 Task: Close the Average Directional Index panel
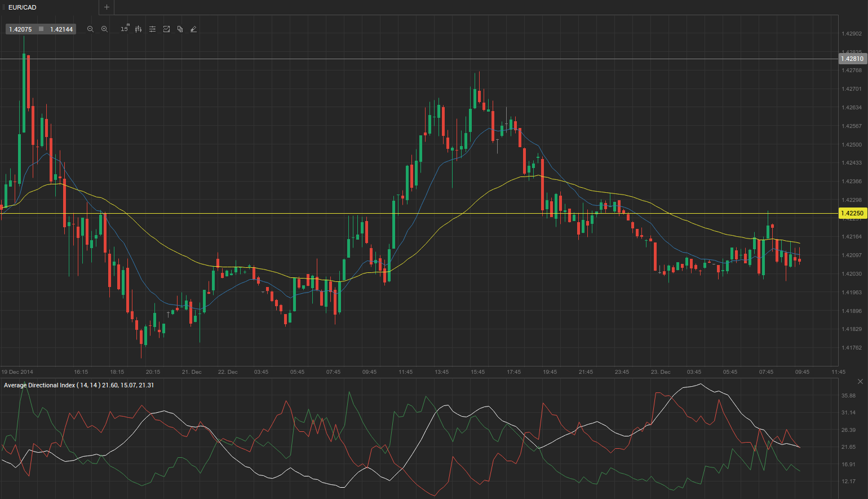coord(860,382)
